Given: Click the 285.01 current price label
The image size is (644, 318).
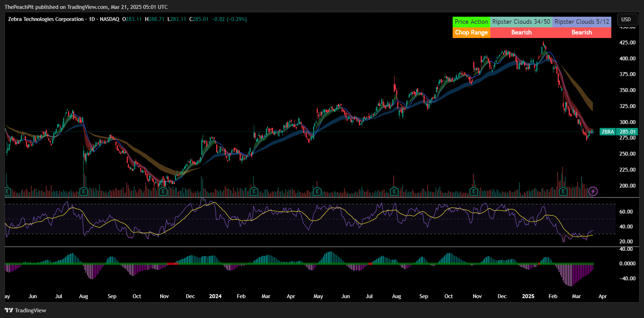Looking at the screenshot, I should pos(628,132).
